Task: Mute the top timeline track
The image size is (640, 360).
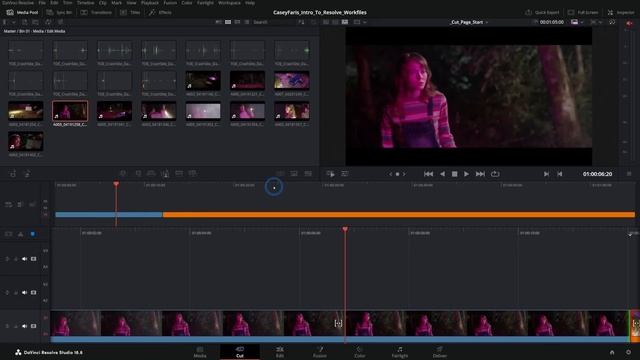Action: (24, 259)
